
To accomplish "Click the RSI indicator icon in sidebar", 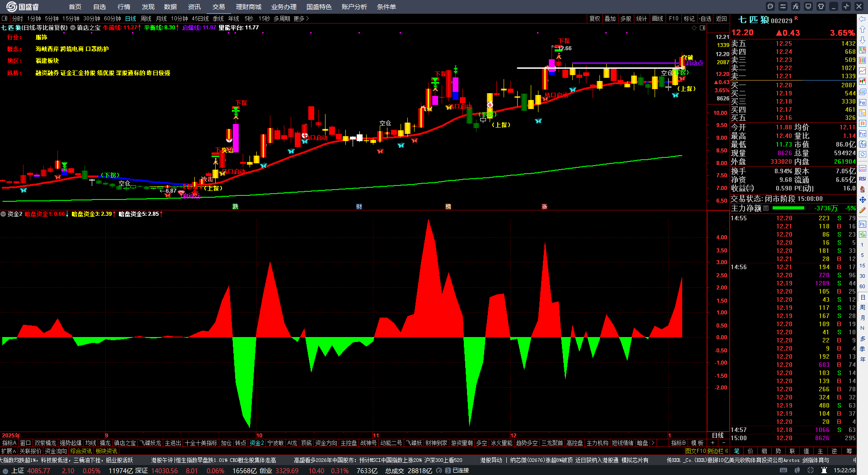I will click(x=863, y=179).
